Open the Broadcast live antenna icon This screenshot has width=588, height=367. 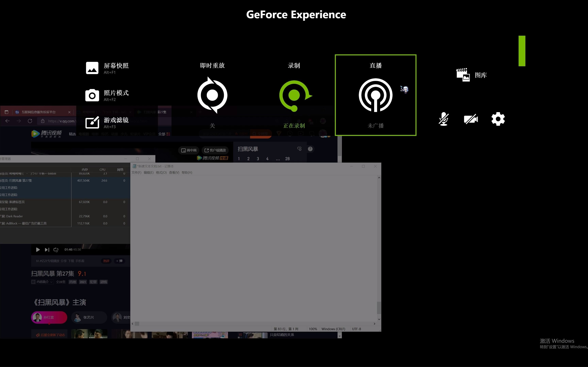tap(375, 95)
